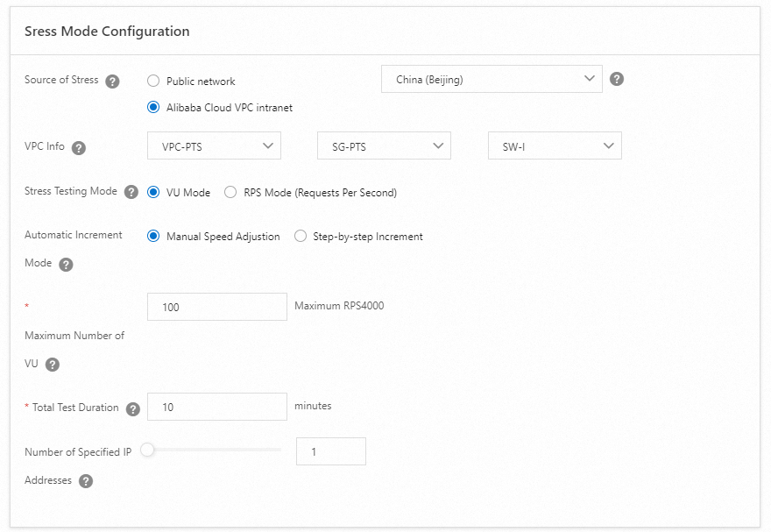The height and width of the screenshot is (532, 771).
Task: Open the VPC Info help tooltip icon
Action: pos(79,148)
